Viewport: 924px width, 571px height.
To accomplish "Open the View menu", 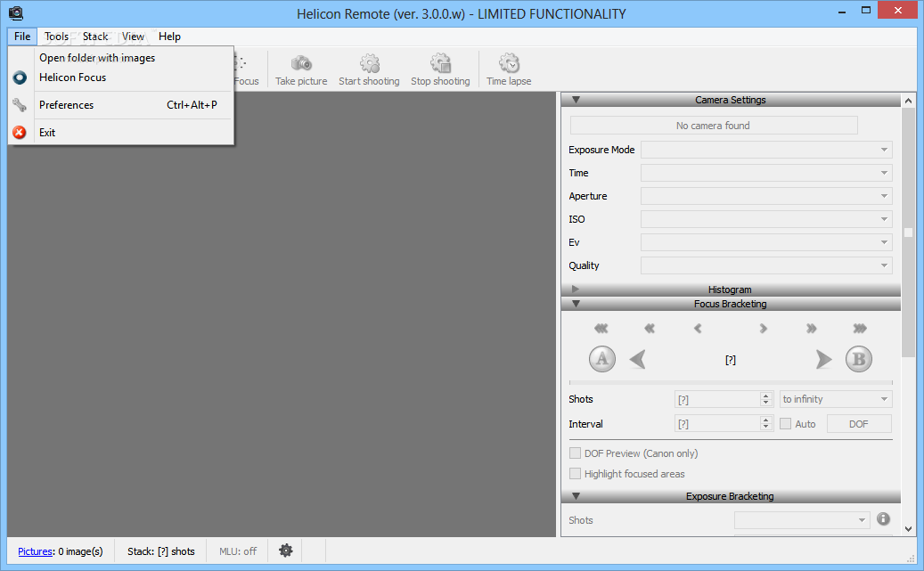I will [x=133, y=37].
